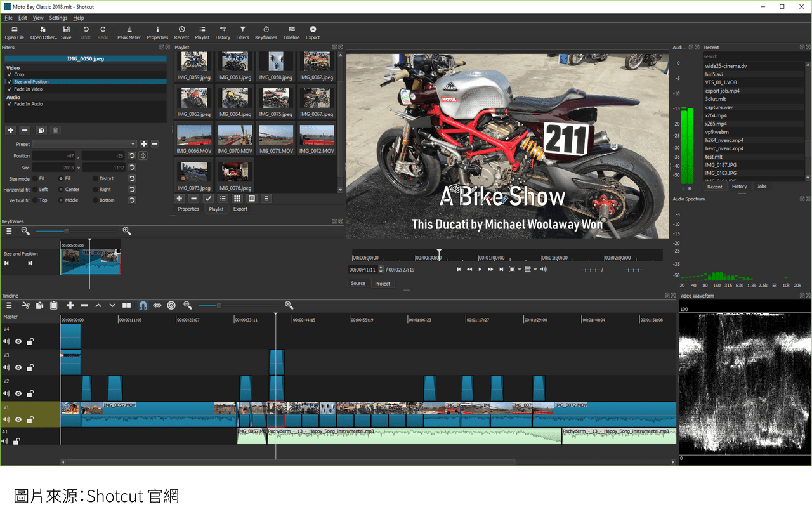Hide track V4 with its eye icon
Image resolution: width=812 pixels, height=519 pixels.
click(x=18, y=341)
